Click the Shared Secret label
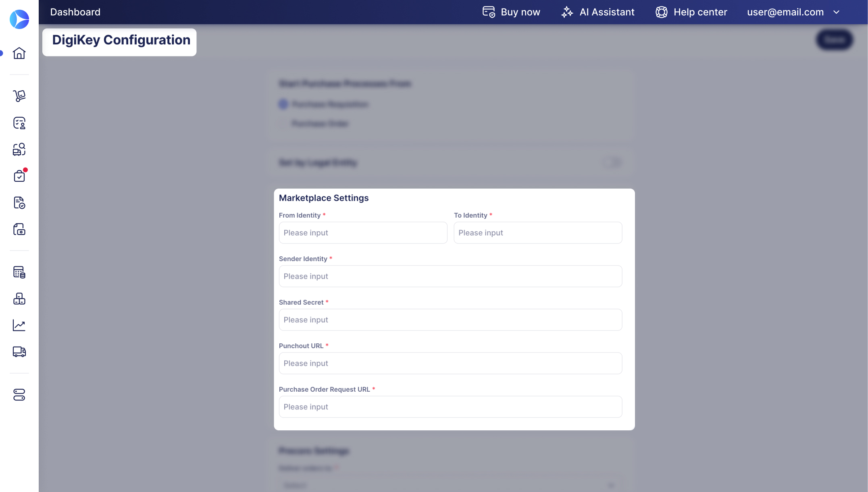This screenshot has width=868, height=492. (301, 302)
